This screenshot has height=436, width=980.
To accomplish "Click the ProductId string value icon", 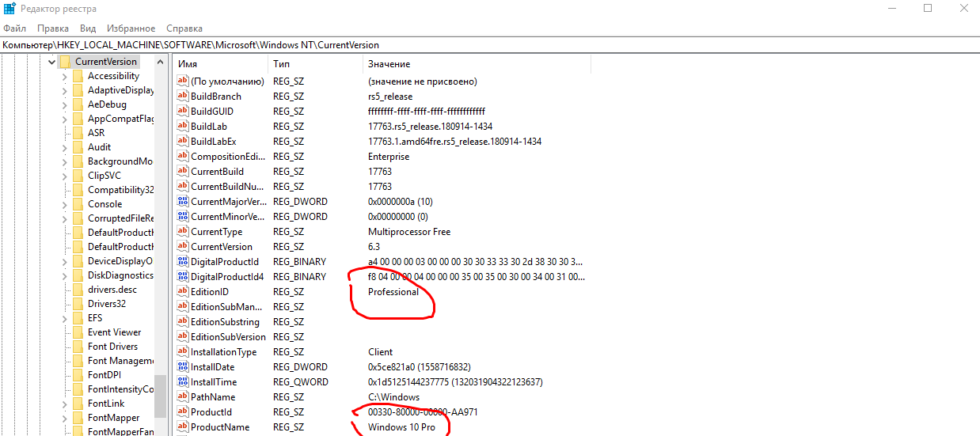I will coord(183,412).
